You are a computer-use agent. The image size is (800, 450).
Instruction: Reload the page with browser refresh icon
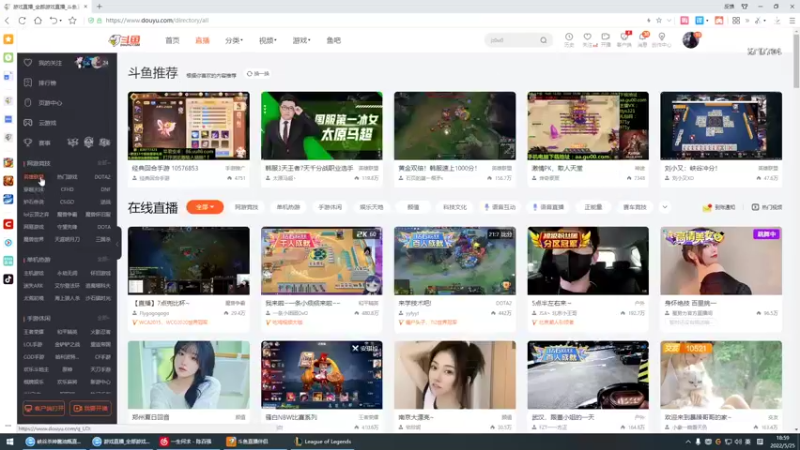[22, 20]
